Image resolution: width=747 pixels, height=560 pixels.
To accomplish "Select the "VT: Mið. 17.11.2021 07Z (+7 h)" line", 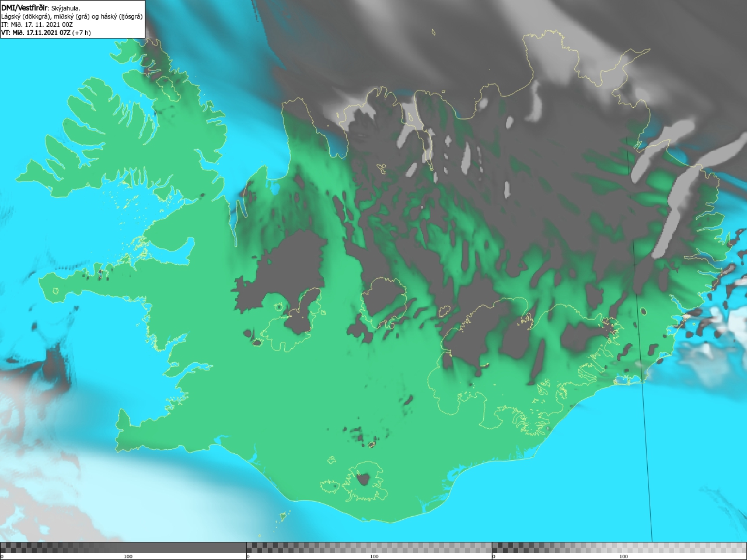I will [46, 33].
